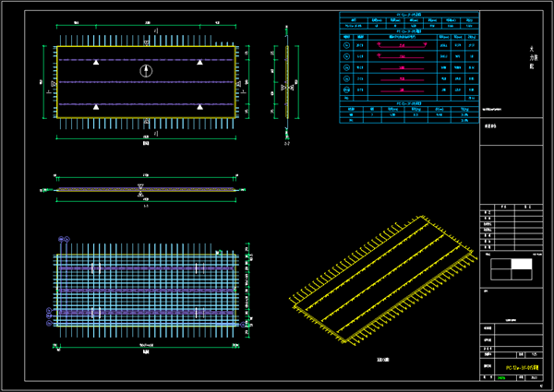Click the bottom purple truss line in slab plan
Screen dimensions: 554x392
coord(146,104)
